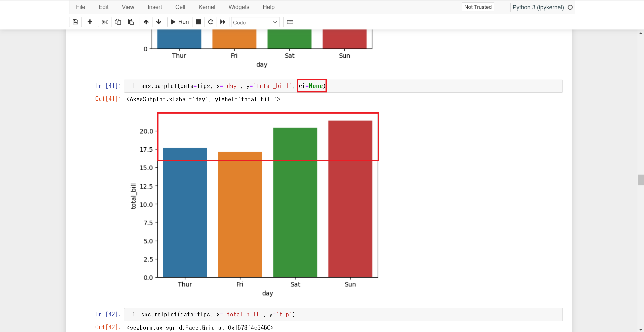644x332 pixels.
Task: Restart kernel and run all cells icon
Action: (223, 22)
